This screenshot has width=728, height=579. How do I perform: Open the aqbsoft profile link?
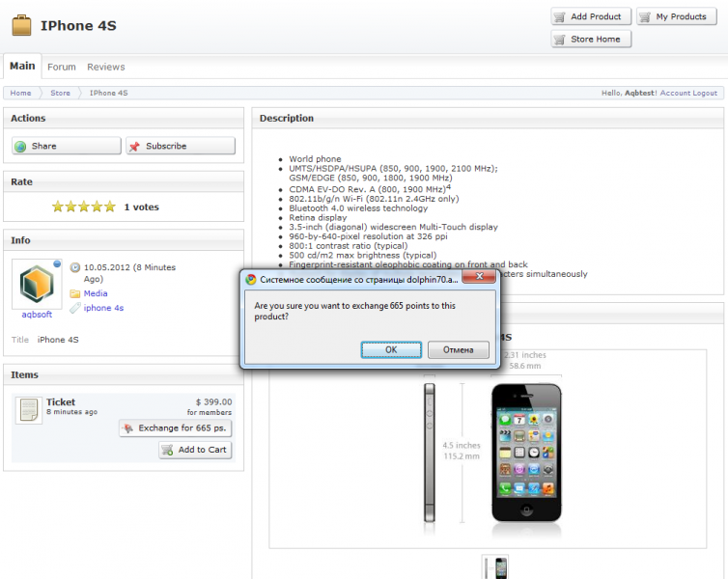click(x=37, y=314)
